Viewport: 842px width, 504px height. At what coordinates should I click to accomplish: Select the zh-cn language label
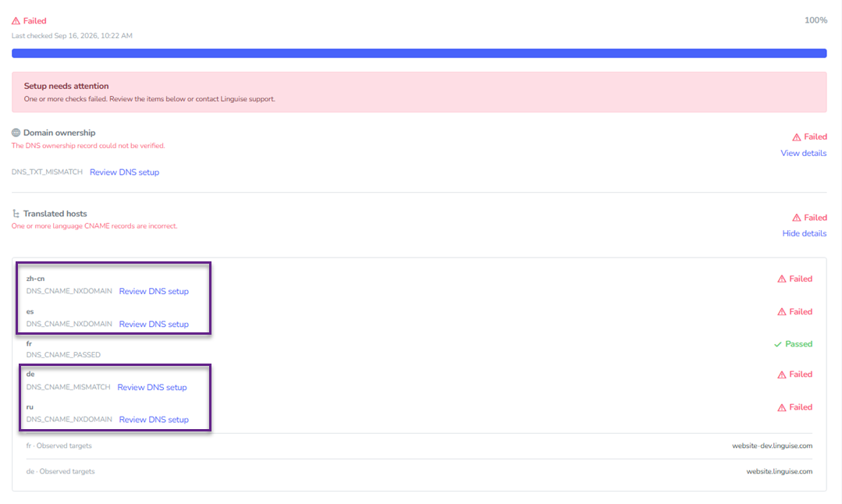pos(35,279)
